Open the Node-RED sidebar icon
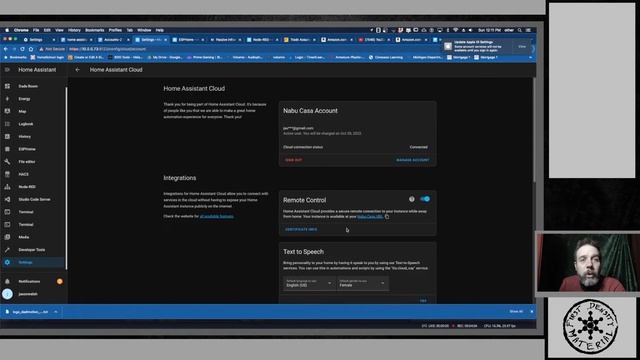Viewport: 640px width, 360px height. pyautogui.click(x=7, y=187)
